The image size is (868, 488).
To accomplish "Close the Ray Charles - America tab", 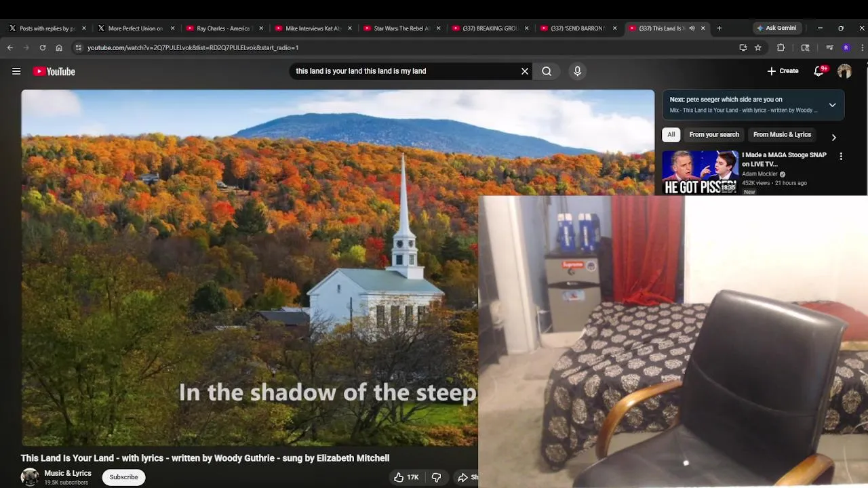I will [x=261, y=28].
